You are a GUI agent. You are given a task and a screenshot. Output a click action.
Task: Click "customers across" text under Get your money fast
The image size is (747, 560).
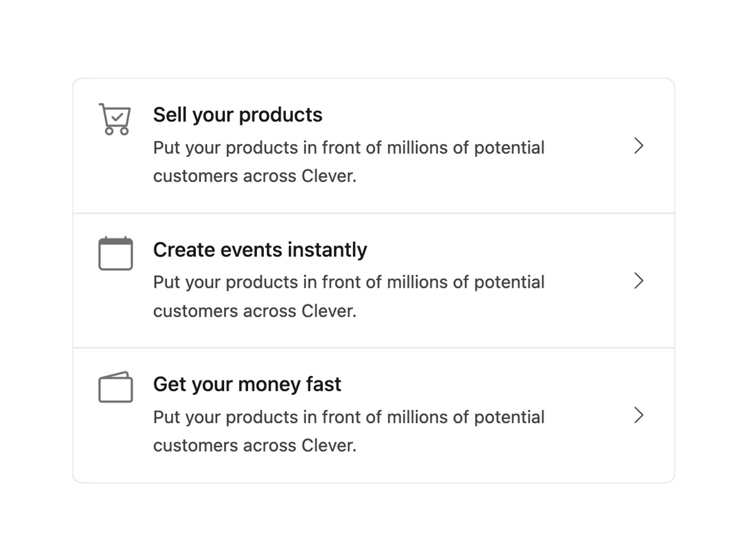tap(225, 445)
